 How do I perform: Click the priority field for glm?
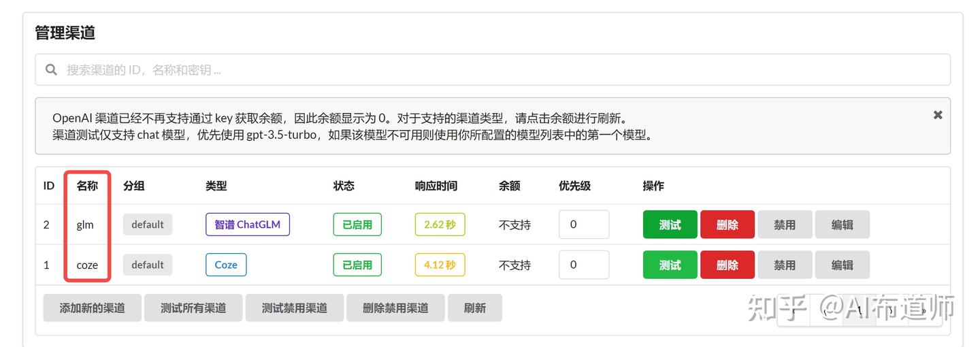click(583, 225)
